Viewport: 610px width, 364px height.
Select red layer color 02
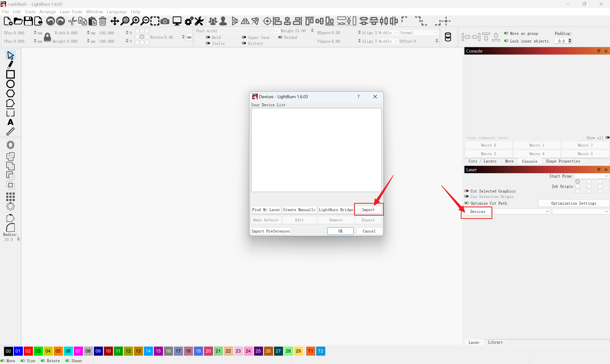coord(28,351)
